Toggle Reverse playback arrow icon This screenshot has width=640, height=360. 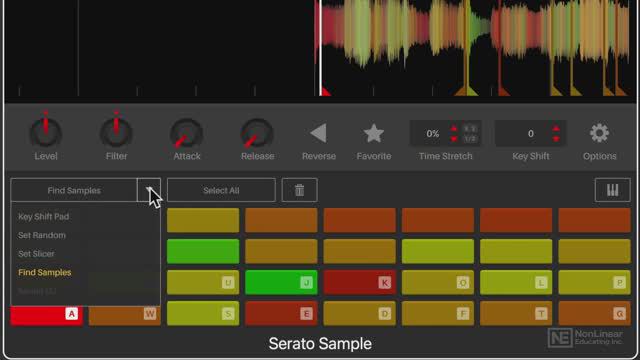318,133
